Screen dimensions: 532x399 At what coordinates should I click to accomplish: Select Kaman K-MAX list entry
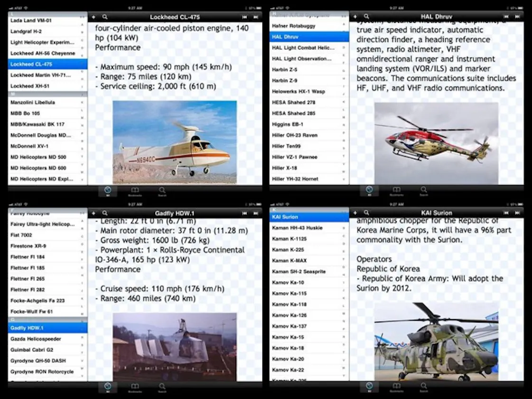click(309, 260)
